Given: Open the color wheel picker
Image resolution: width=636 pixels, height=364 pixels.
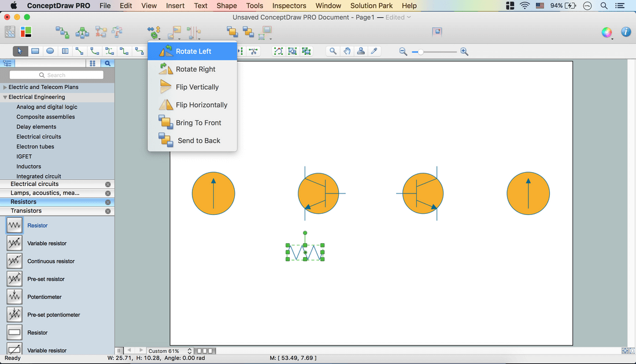Looking at the screenshot, I should tap(607, 32).
